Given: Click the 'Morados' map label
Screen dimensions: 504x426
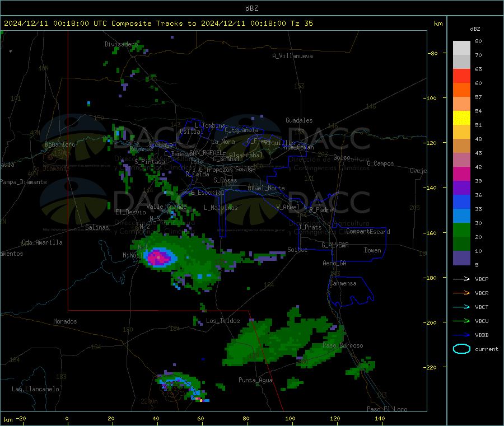Looking at the screenshot, I should coord(65,321).
